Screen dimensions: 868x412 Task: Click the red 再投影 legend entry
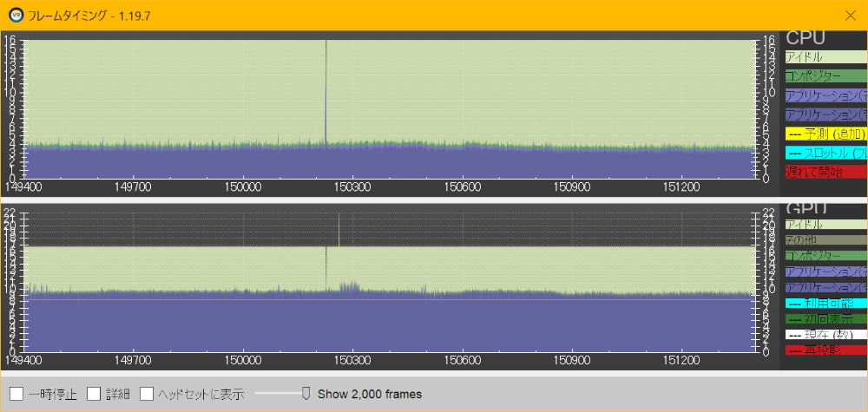click(x=826, y=350)
